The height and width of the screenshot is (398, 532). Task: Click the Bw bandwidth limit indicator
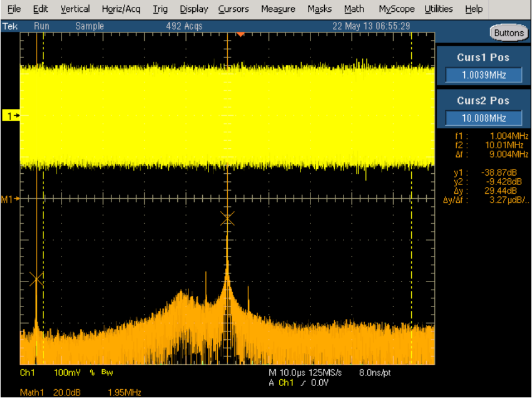(x=107, y=372)
